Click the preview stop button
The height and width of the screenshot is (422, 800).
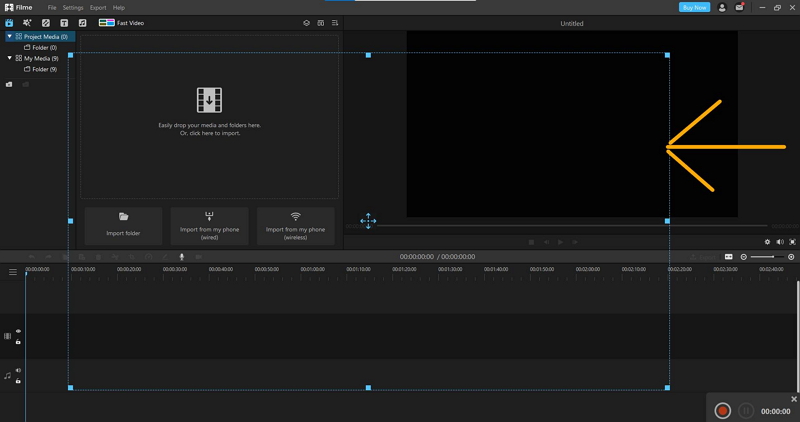click(532, 242)
